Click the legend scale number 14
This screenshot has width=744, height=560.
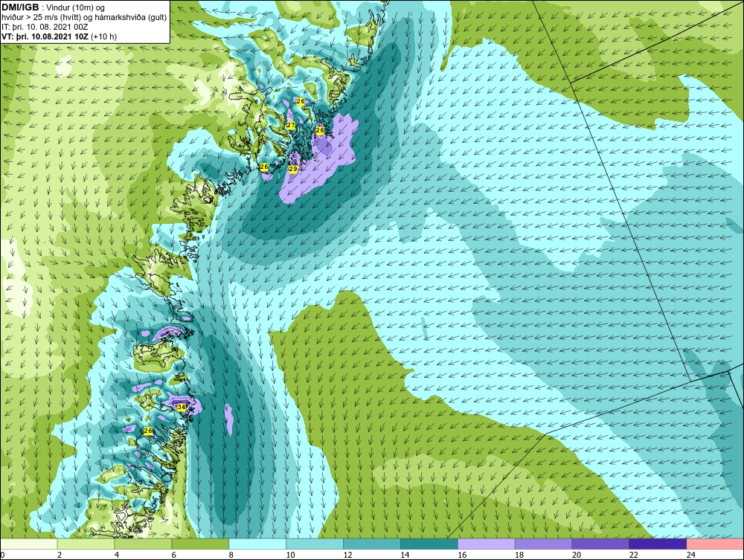click(405, 555)
